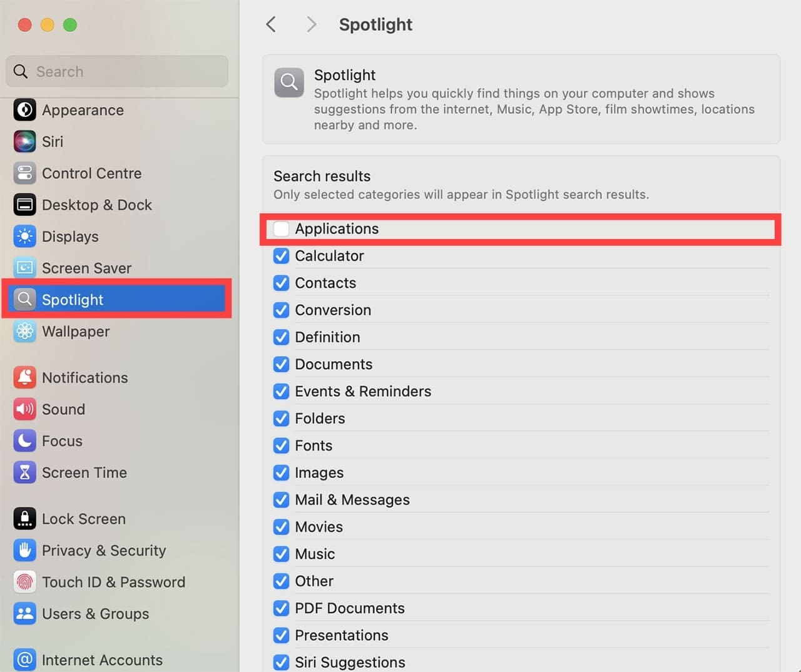Click the magnifier icon in search field
801x672 pixels.
[x=21, y=71]
